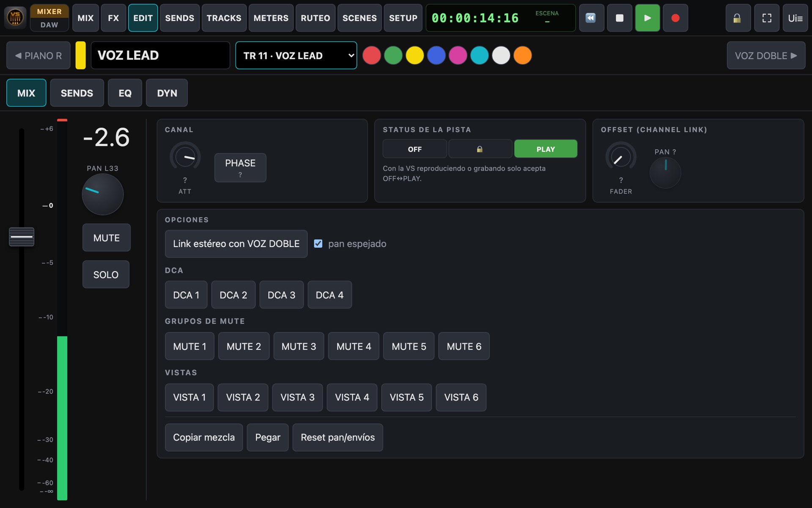
Task: Pick the red color swatch
Action: pos(372,55)
